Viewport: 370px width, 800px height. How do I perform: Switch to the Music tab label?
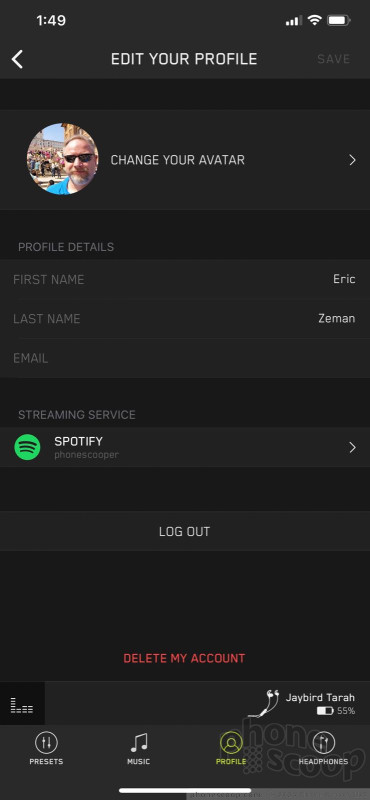138,762
